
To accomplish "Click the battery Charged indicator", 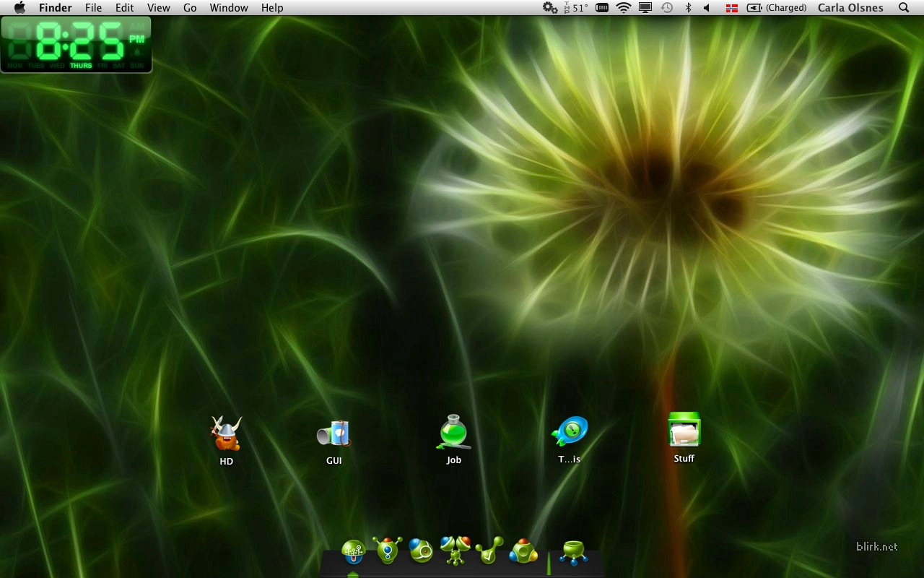I will pyautogui.click(x=777, y=8).
